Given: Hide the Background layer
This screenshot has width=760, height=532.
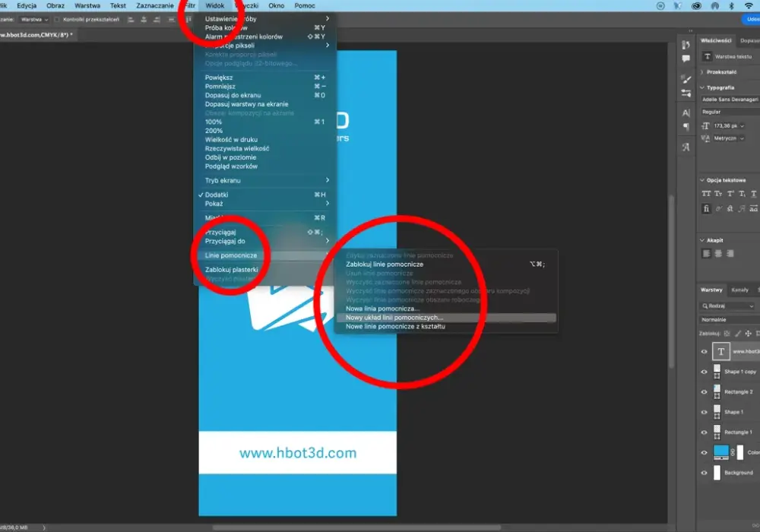Looking at the screenshot, I should [x=705, y=473].
